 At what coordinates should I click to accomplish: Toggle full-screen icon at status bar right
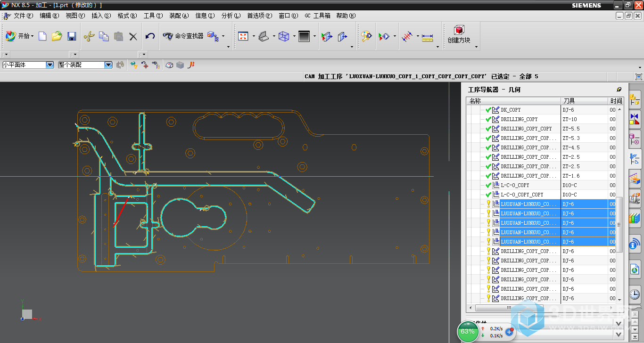pos(639,76)
